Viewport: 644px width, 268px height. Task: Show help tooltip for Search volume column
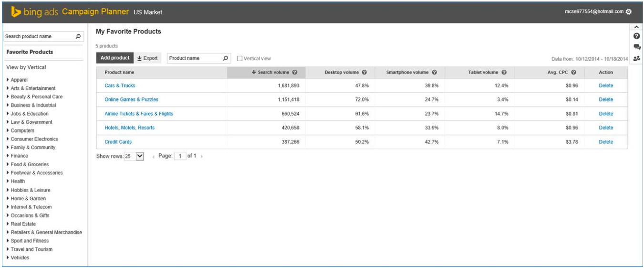pos(295,73)
